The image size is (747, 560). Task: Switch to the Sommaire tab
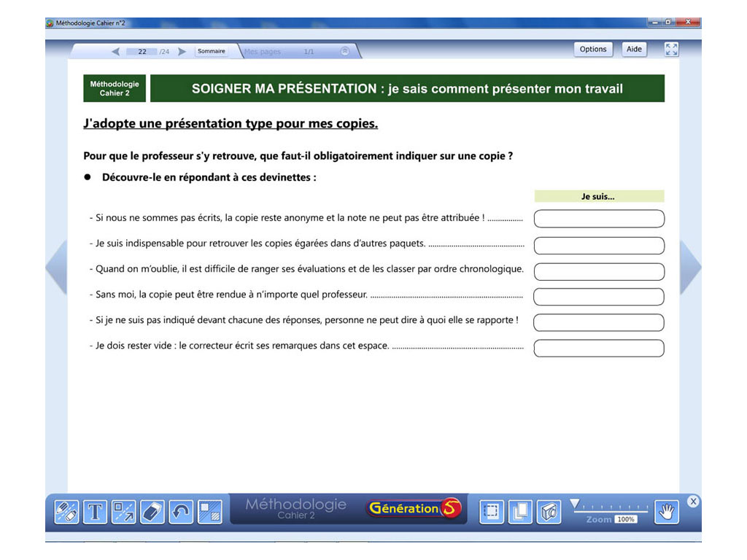[x=212, y=51]
